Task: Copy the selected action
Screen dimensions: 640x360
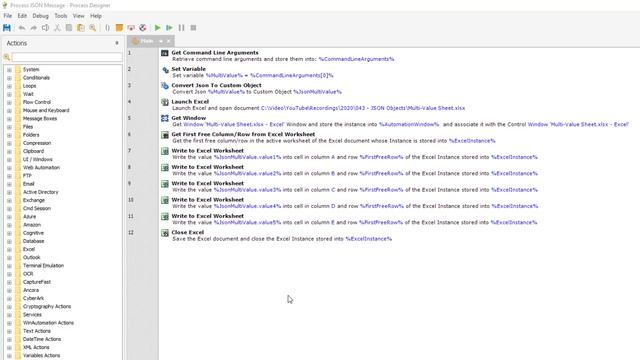Action: pos(69,28)
